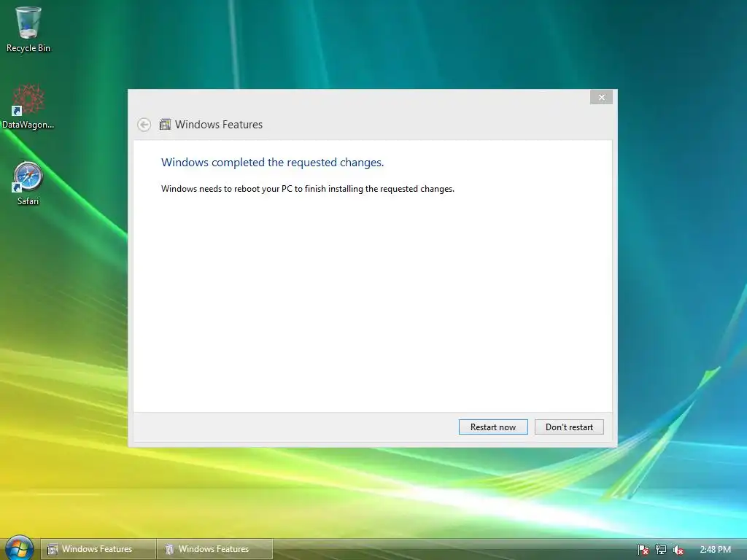Click the Windows Features dialog title text
Image resolution: width=747 pixels, height=560 pixels.
219,125
